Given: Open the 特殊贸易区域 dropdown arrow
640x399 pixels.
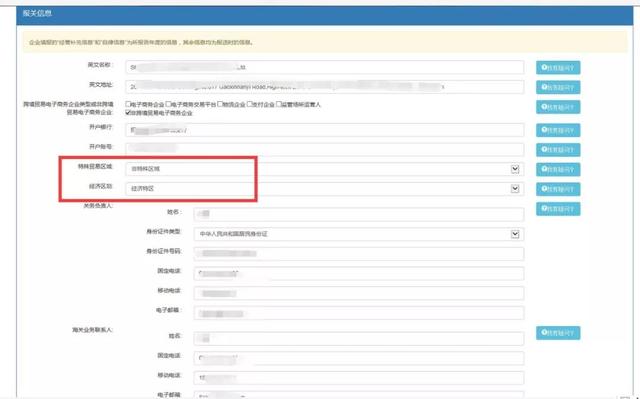Looking at the screenshot, I should coord(515,169).
